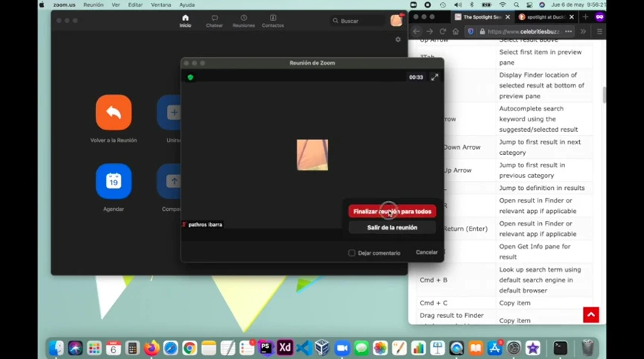644x359 pixels.
Task: Open Messages from the Dock
Action: [x=361, y=349]
